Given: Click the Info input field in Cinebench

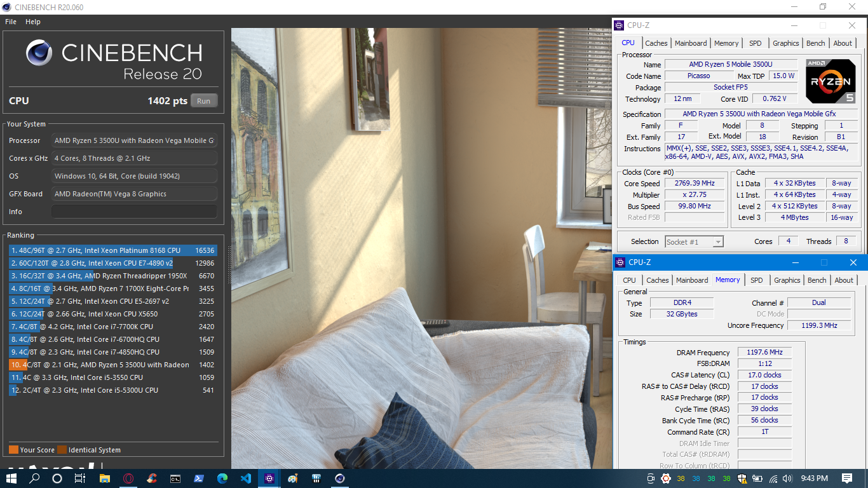Looking at the screenshot, I should click(x=134, y=212).
